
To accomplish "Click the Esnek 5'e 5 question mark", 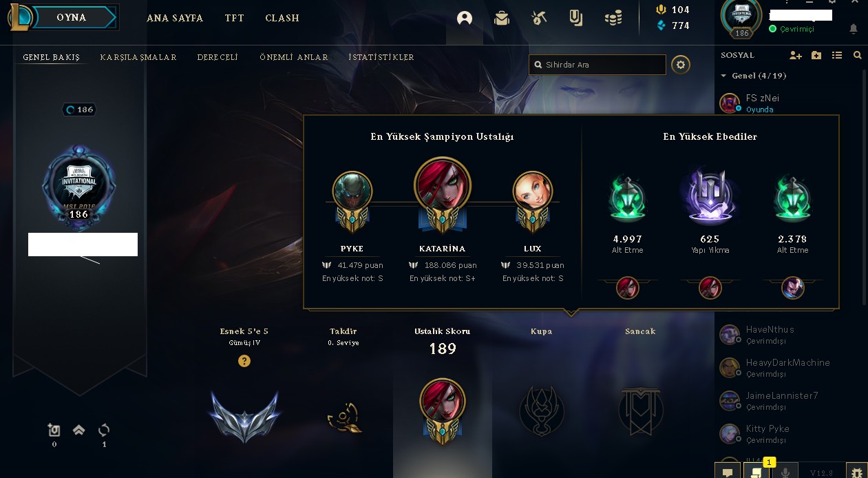I will click(x=244, y=361).
